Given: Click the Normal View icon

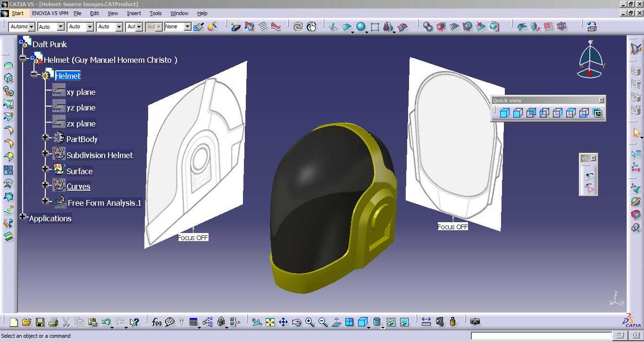Looking at the screenshot, I should (x=336, y=322).
